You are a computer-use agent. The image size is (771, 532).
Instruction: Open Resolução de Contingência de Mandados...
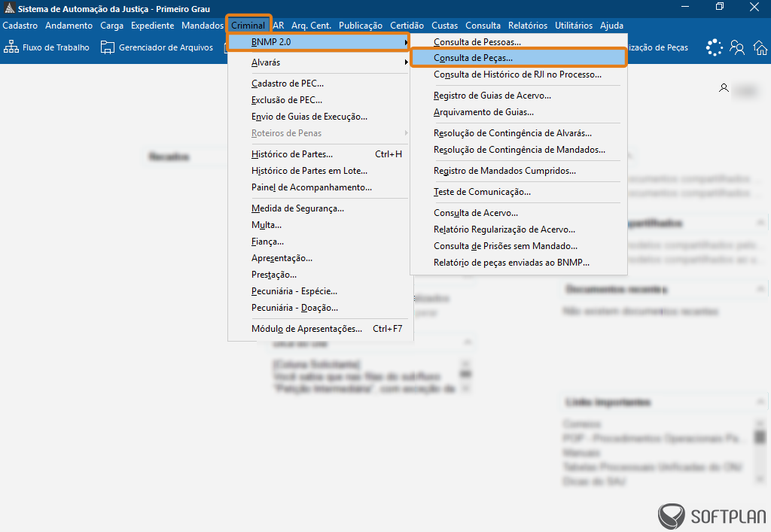(519, 150)
